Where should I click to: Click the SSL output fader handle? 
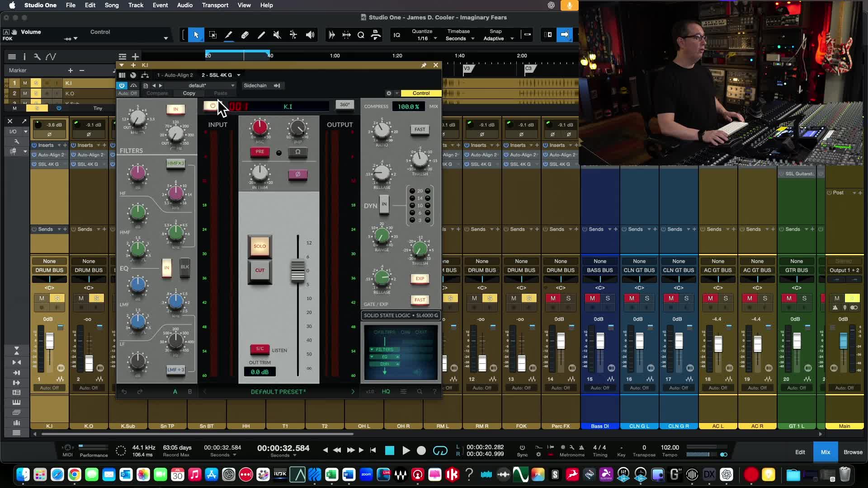297,271
